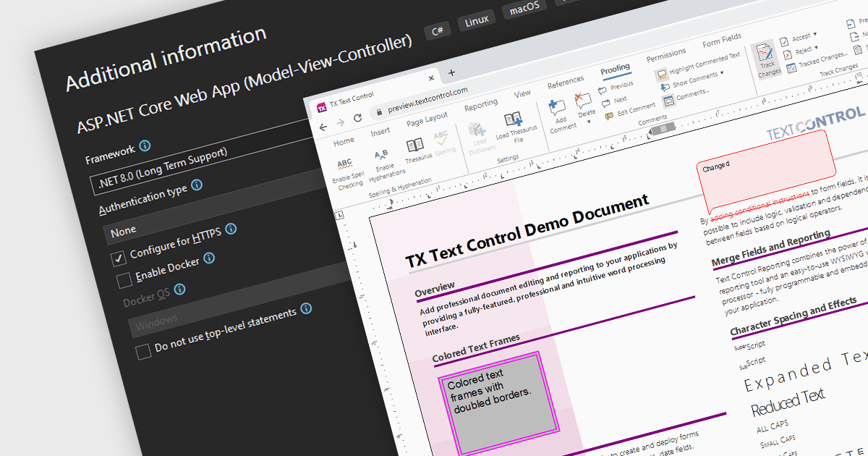Viewport: 868px width, 456px height.
Task: Click the browser Back arrow
Action: click(323, 126)
